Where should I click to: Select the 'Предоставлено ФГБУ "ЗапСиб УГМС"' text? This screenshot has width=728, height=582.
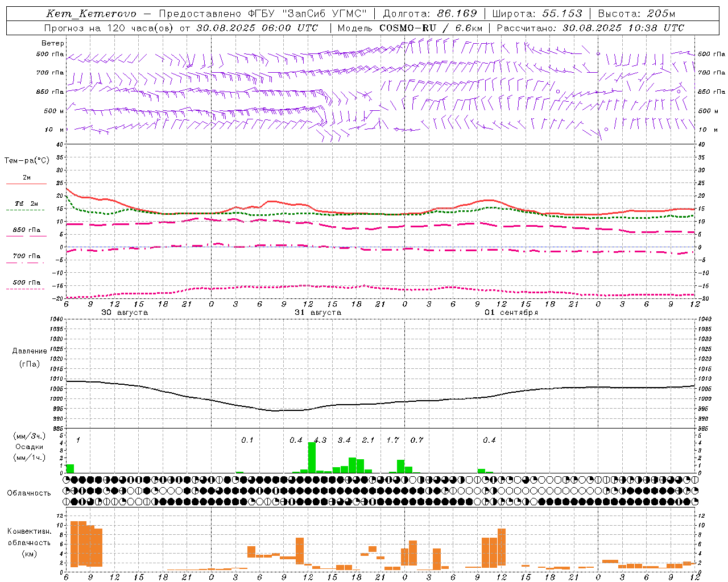point(263,14)
